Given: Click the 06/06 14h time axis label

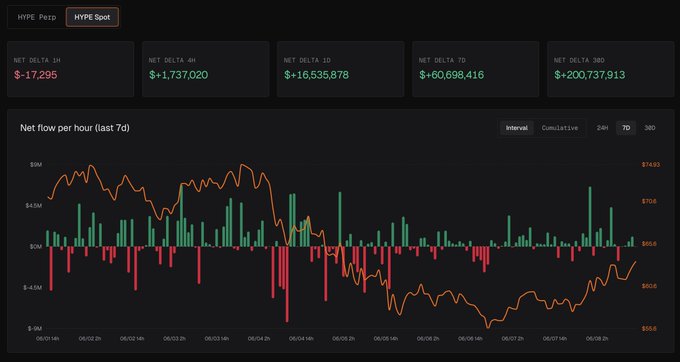Looking at the screenshot, I should coord(471,338).
